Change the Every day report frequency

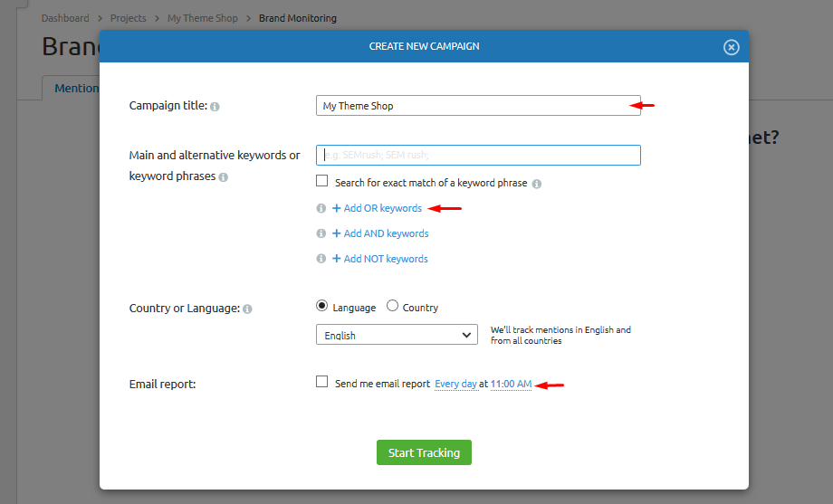coord(455,384)
